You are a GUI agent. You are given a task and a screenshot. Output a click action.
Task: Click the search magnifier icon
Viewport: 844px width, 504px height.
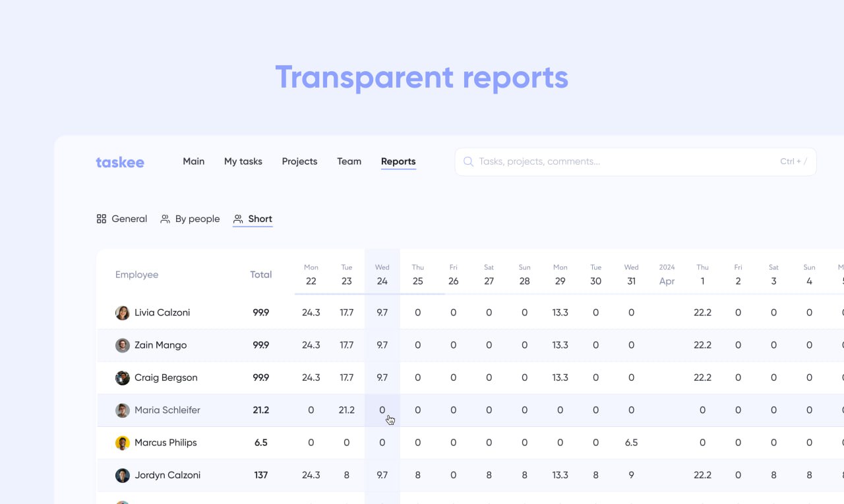(x=468, y=161)
